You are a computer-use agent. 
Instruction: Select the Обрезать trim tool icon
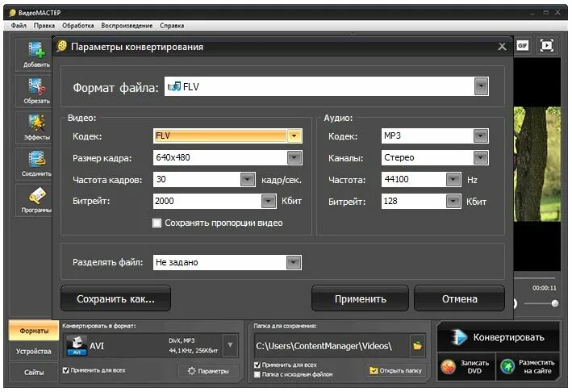click(36, 87)
